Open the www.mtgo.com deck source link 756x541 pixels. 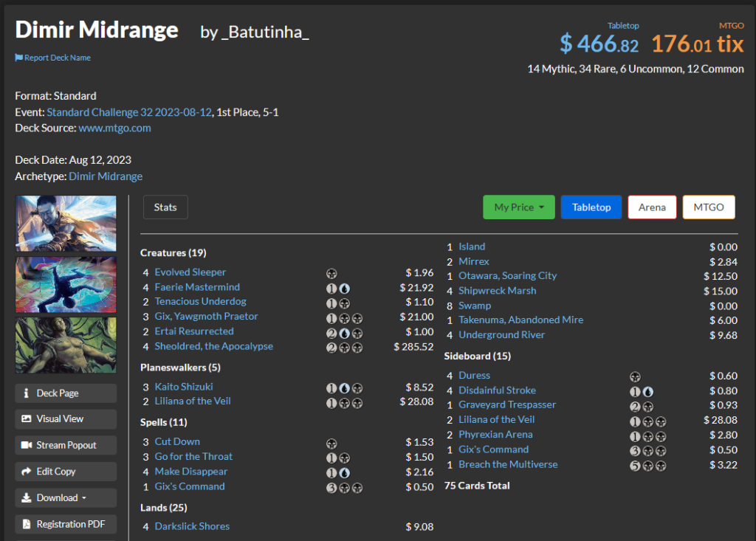click(114, 128)
